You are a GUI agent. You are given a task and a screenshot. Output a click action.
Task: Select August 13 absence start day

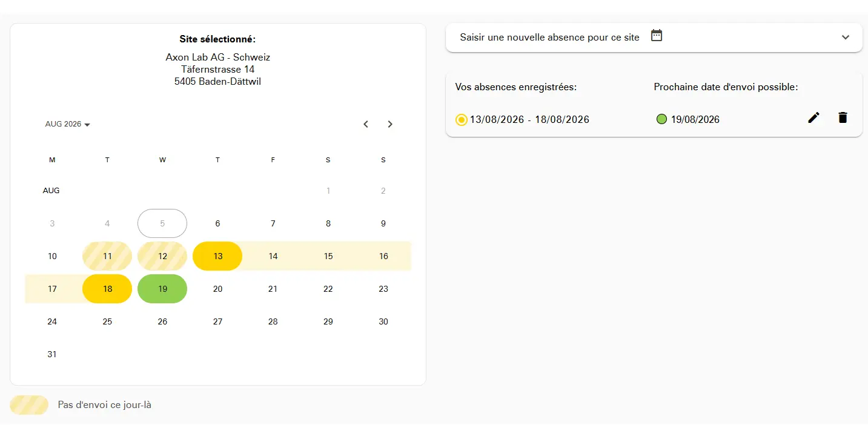tap(217, 256)
